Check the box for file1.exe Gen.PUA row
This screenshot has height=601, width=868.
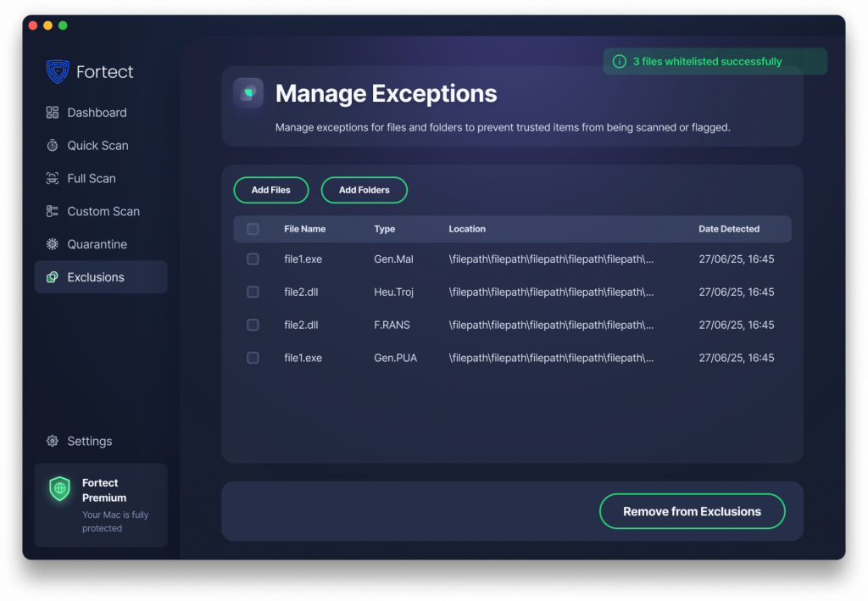tap(253, 358)
